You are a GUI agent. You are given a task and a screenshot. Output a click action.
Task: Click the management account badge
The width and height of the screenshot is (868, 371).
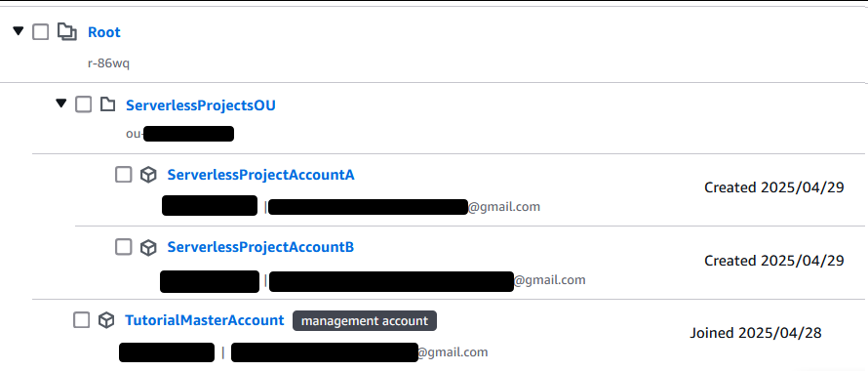pos(364,320)
